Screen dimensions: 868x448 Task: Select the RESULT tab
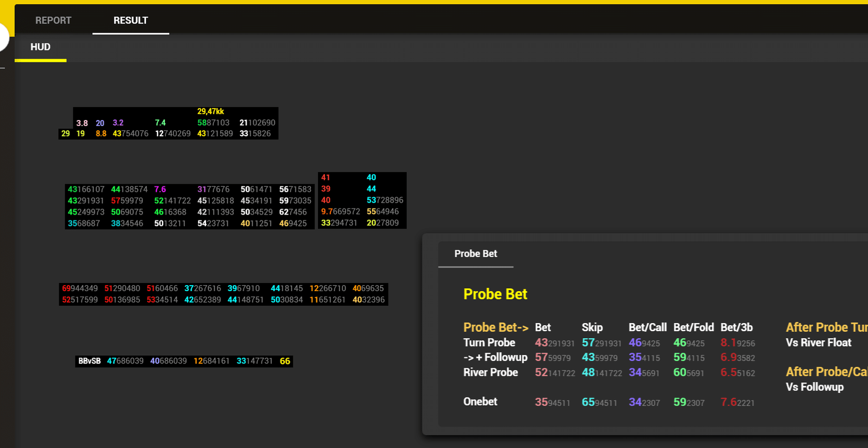tap(131, 21)
